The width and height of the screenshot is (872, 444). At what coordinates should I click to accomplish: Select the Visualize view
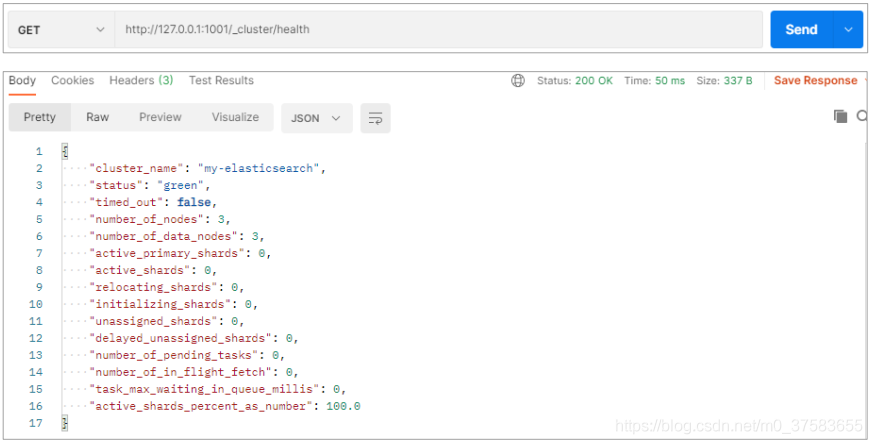[x=235, y=117]
